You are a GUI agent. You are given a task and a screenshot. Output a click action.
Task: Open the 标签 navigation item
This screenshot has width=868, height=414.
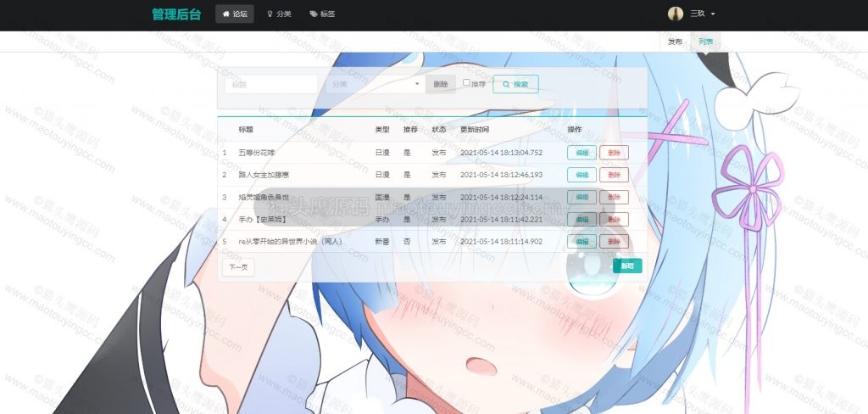[x=322, y=14]
